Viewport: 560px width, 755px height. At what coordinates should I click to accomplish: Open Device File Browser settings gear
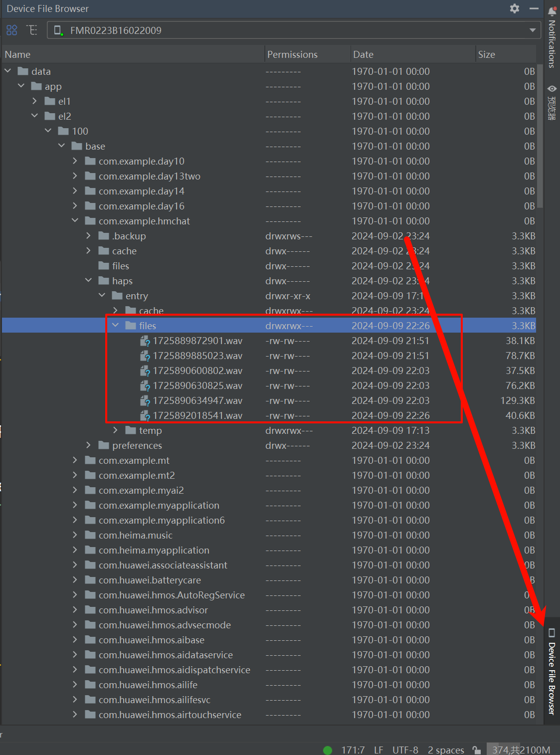tap(515, 8)
